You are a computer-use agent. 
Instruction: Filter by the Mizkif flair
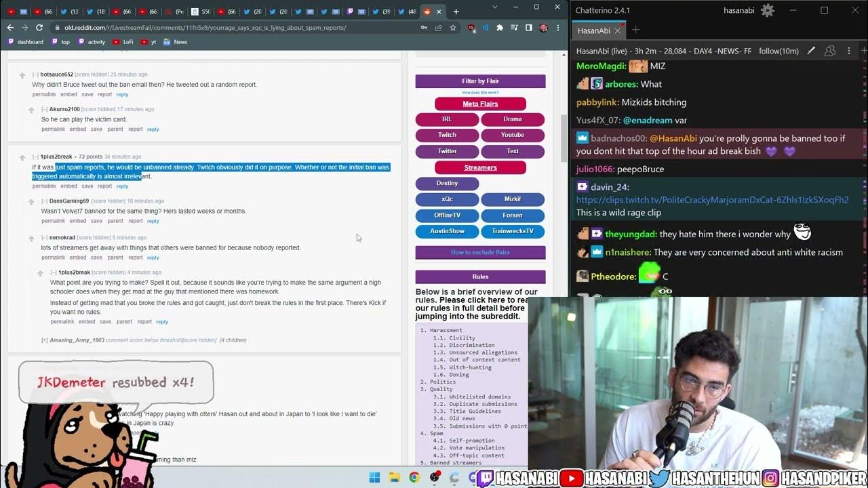513,199
